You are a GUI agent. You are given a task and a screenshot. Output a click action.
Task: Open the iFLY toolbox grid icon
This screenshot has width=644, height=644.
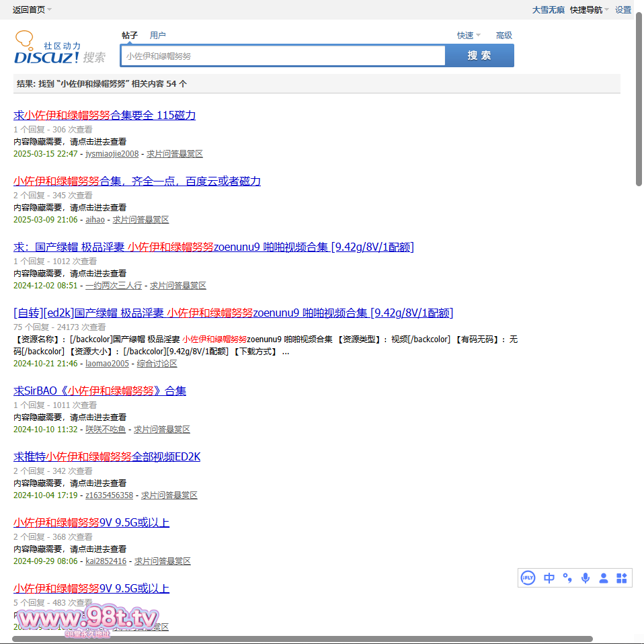[622, 578]
